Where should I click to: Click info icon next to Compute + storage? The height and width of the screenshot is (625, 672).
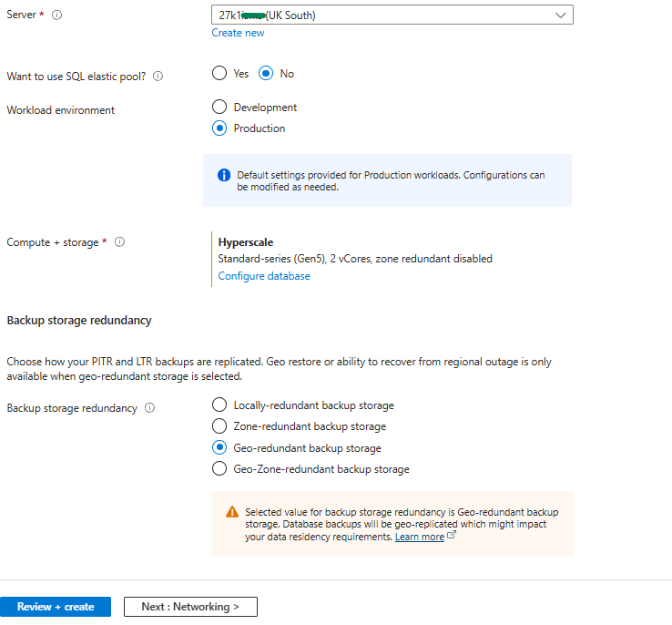pos(120,242)
